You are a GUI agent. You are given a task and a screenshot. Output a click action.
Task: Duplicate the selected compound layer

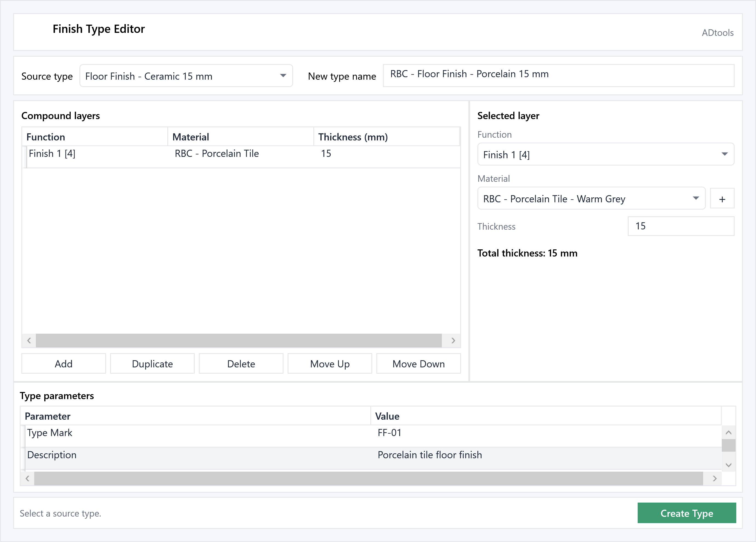click(x=152, y=364)
